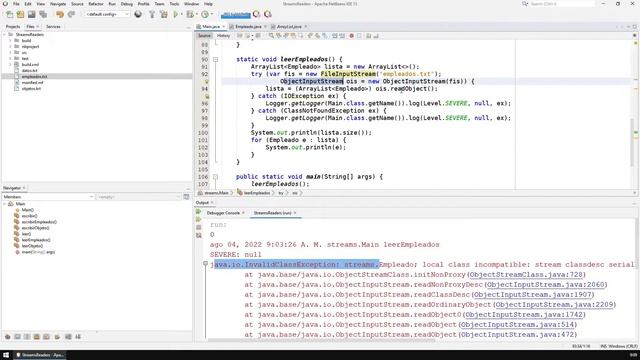The image size is (640, 360).
Task: Click the Find Selection magnifier editor icon
Action: pos(271,36)
